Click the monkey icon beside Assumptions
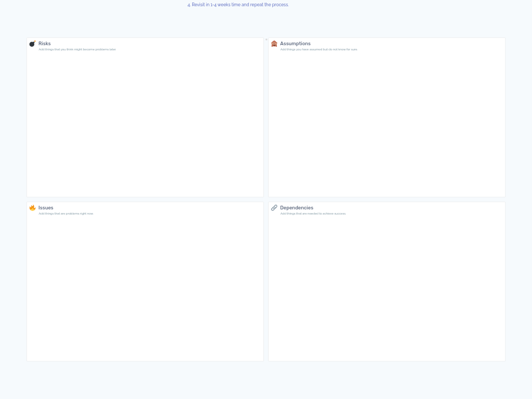 [274, 44]
